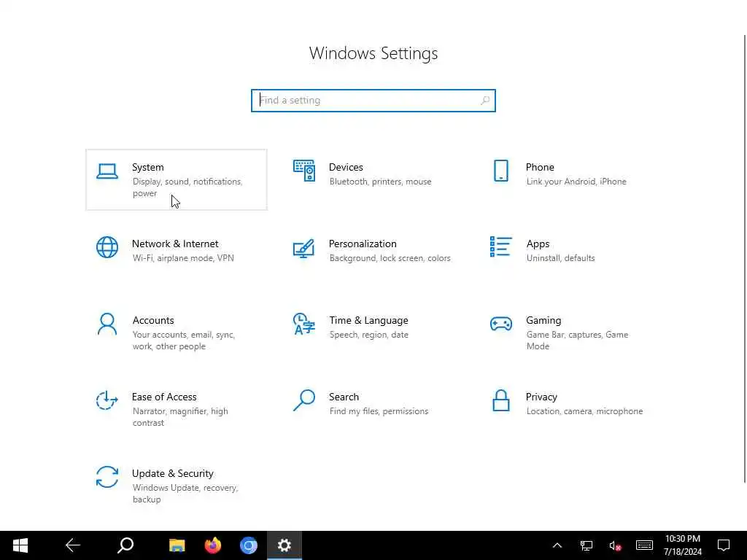Click the Phone icon
This screenshot has height=560, width=747.
tap(500, 171)
